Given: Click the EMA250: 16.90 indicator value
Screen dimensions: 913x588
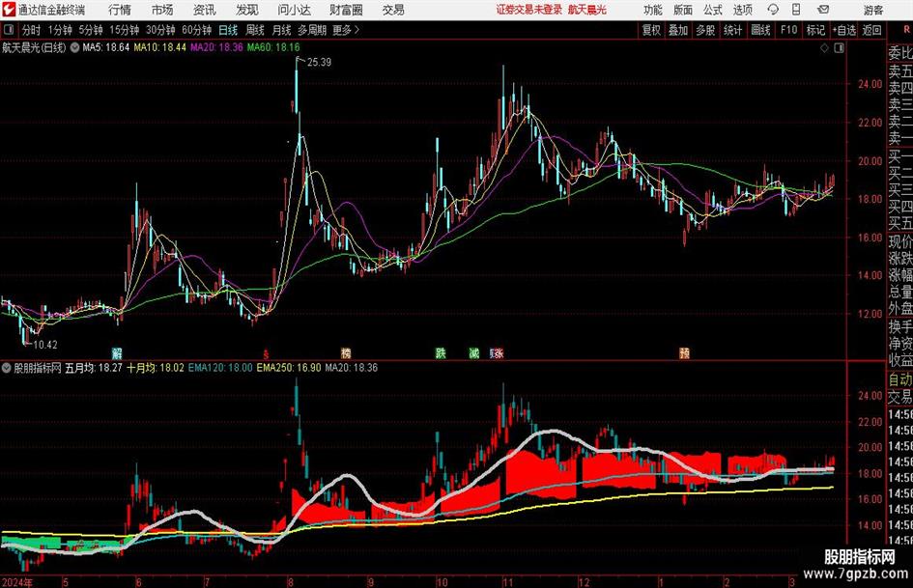Looking at the screenshot, I should [x=288, y=368].
